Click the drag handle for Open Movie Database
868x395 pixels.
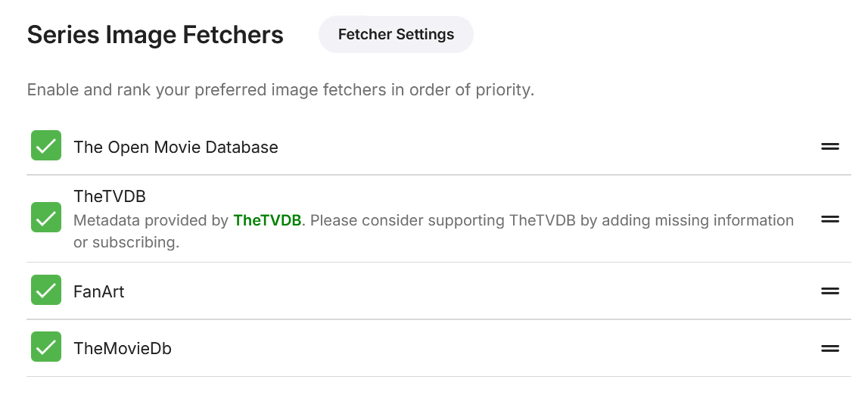(x=830, y=147)
